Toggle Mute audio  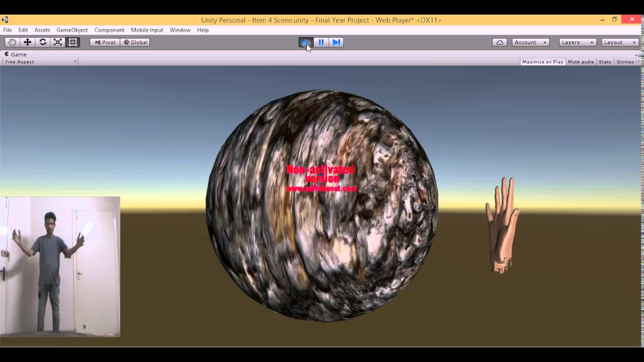pos(581,62)
